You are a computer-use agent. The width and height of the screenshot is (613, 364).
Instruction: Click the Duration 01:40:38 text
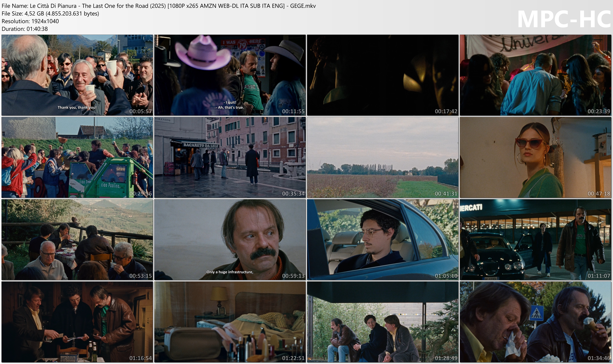click(25, 29)
